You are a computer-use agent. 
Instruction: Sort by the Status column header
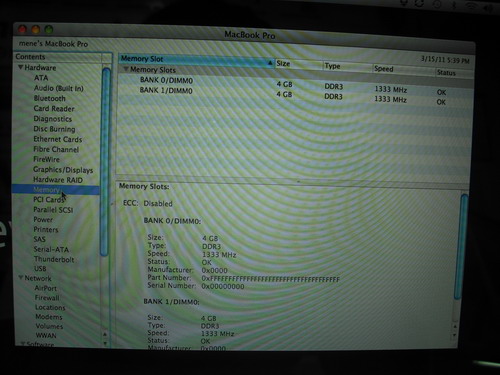click(x=454, y=73)
